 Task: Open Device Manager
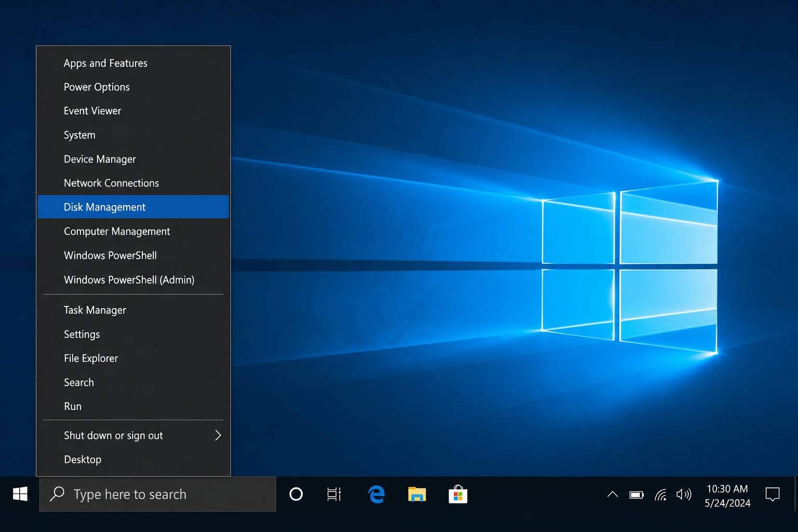click(134, 159)
